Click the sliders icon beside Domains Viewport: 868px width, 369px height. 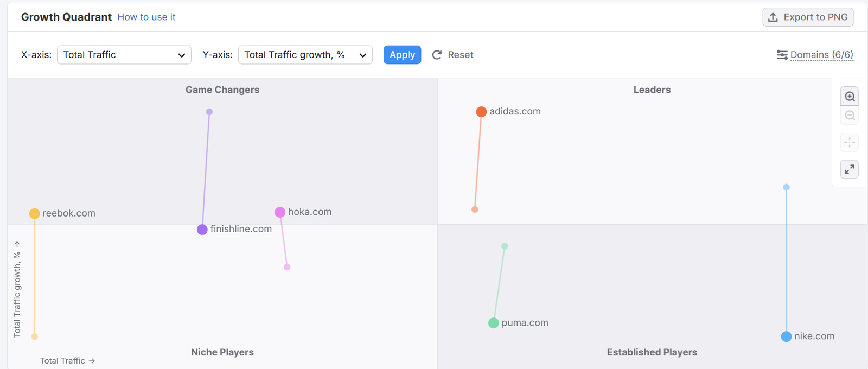(782, 55)
